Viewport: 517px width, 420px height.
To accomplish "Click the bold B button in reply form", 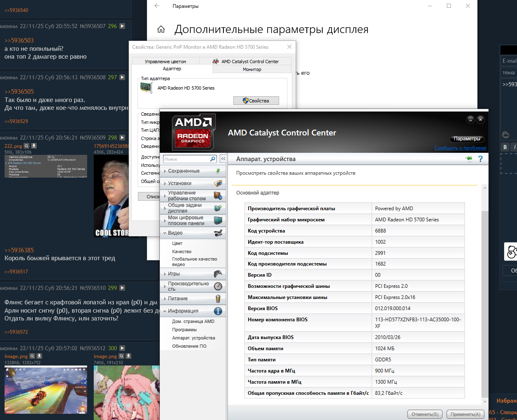I will 505,147.
